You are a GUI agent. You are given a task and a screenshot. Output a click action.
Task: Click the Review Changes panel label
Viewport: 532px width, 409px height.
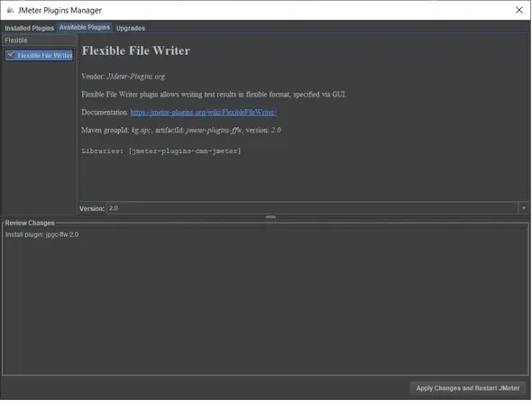[x=30, y=223]
